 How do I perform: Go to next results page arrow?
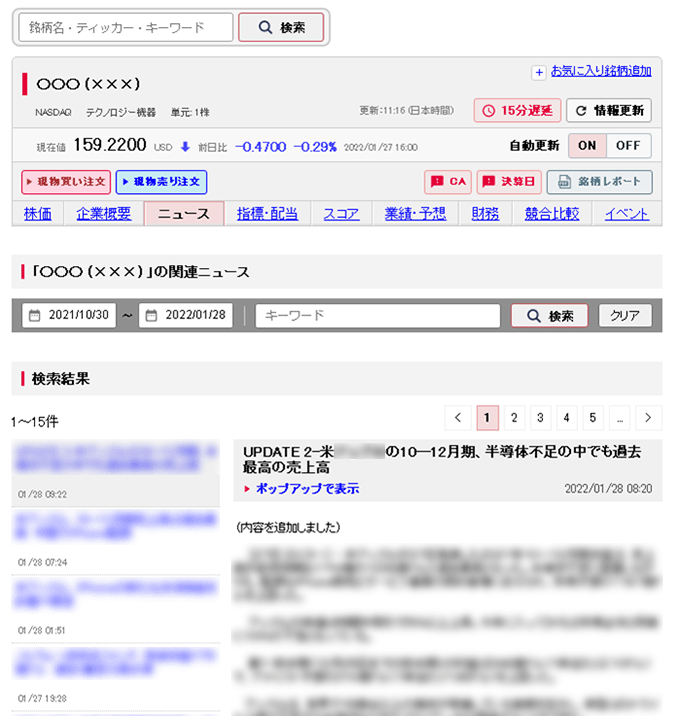tap(648, 417)
